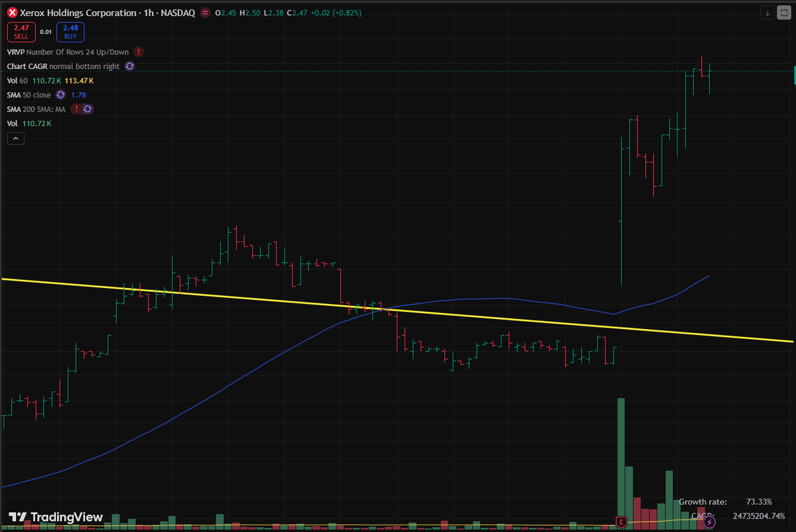Viewport: 796px width, 532px height.
Task: Click the 1h interval in chart title
Action: point(150,13)
